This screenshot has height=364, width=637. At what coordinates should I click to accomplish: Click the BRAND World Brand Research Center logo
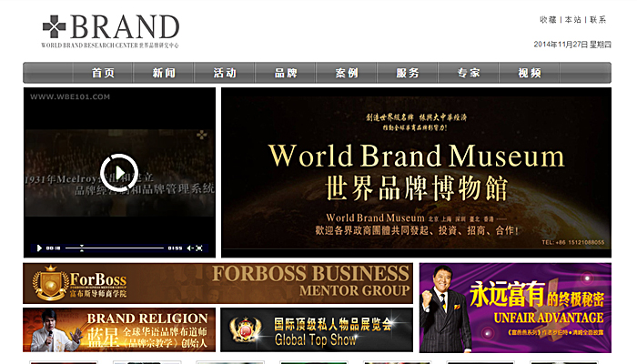110,31
